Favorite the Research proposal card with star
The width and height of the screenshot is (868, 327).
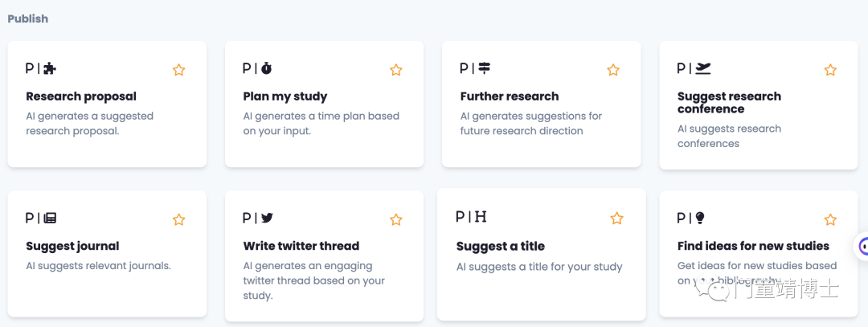pos(178,70)
